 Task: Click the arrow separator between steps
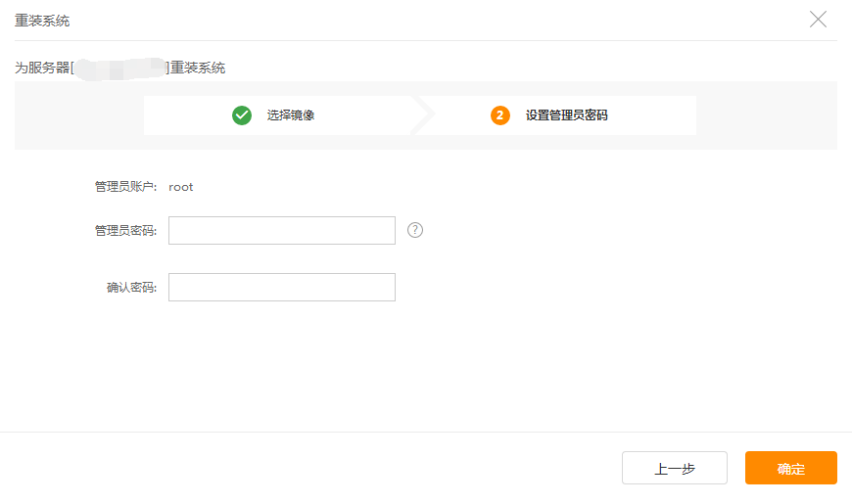pyautogui.click(x=423, y=115)
